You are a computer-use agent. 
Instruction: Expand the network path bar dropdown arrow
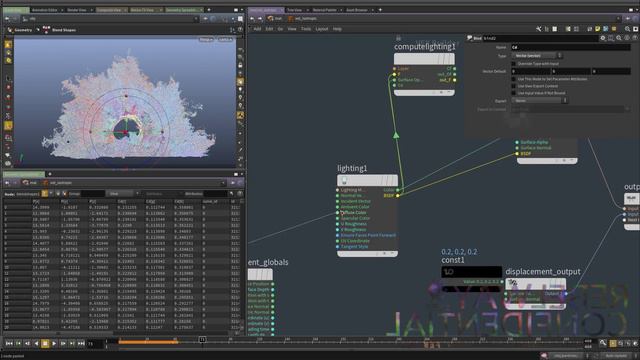pyautogui.click(x=618, y=19)
